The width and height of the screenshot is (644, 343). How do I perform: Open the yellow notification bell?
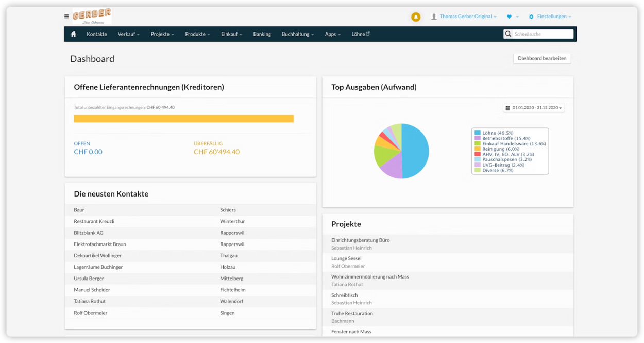pos(416,17)
